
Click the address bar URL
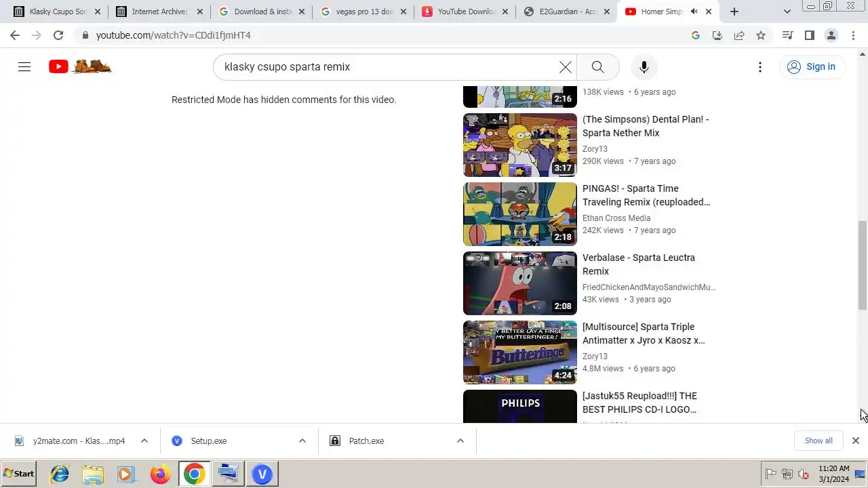tap(174, 35)
